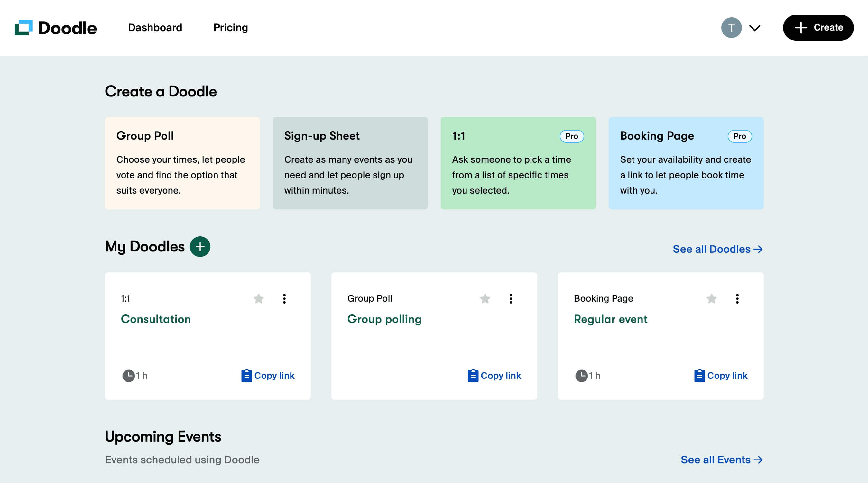Click 'Events scheduled using Doodle' text
Image resolution: width=868 pixels, height=483 pixels.
pos(182,460)
